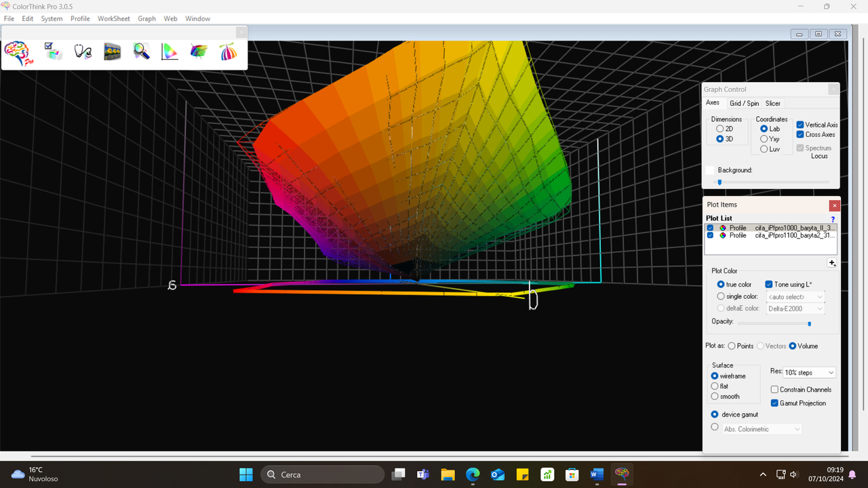Open the Graph menu
Image resolution: width=868 pixels, height=488 pixels.
pos(146,18)
